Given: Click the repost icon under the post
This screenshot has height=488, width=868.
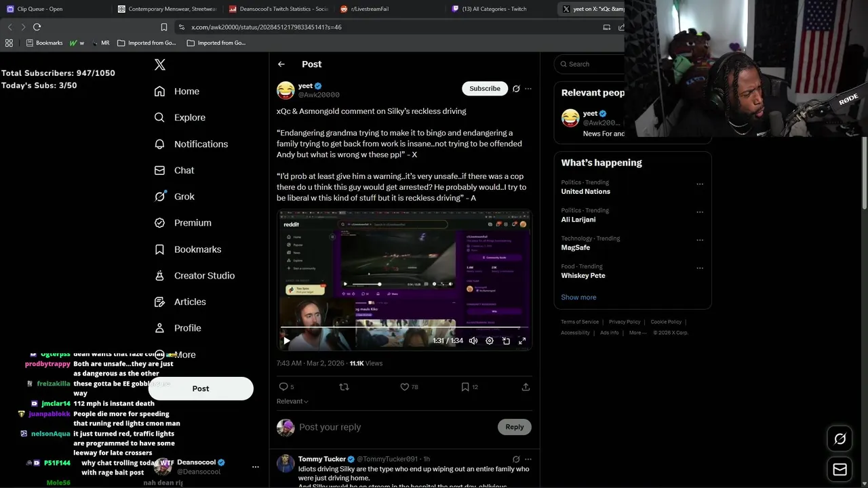Looking at the screenshot, I should (344, 387).
